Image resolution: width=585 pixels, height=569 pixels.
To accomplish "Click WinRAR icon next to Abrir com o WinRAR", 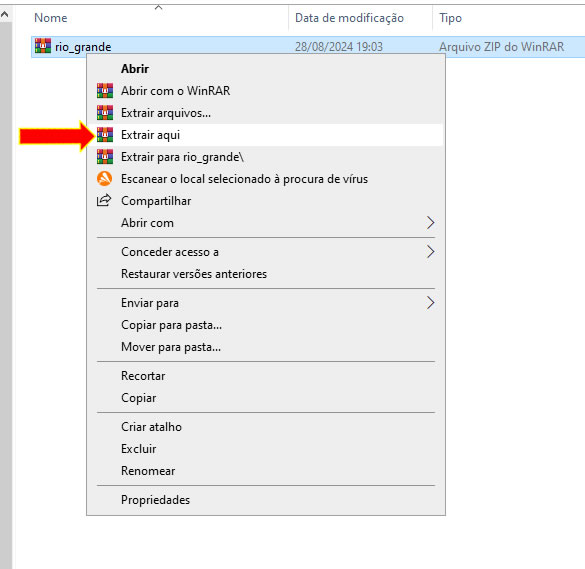I will (x=105, y=91).
